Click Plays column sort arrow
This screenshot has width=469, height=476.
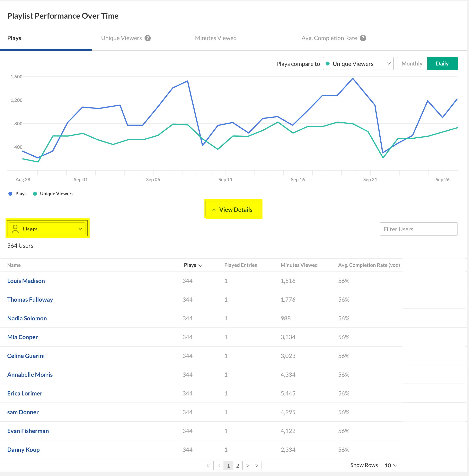click(200, 265)
